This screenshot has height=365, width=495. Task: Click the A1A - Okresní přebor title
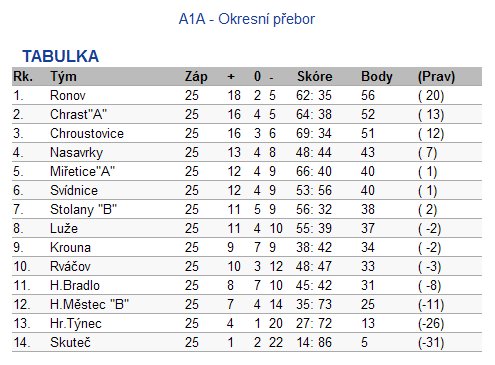[247, 19]
